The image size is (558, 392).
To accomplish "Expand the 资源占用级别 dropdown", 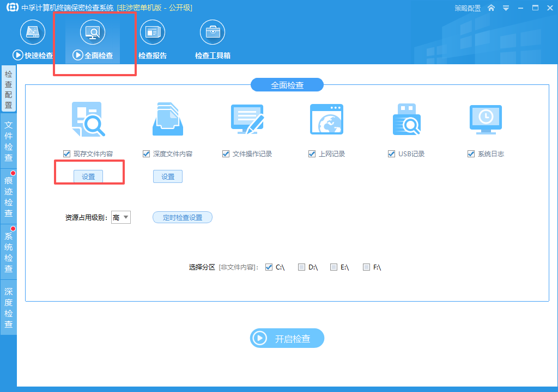I will [x=121, y=217].
